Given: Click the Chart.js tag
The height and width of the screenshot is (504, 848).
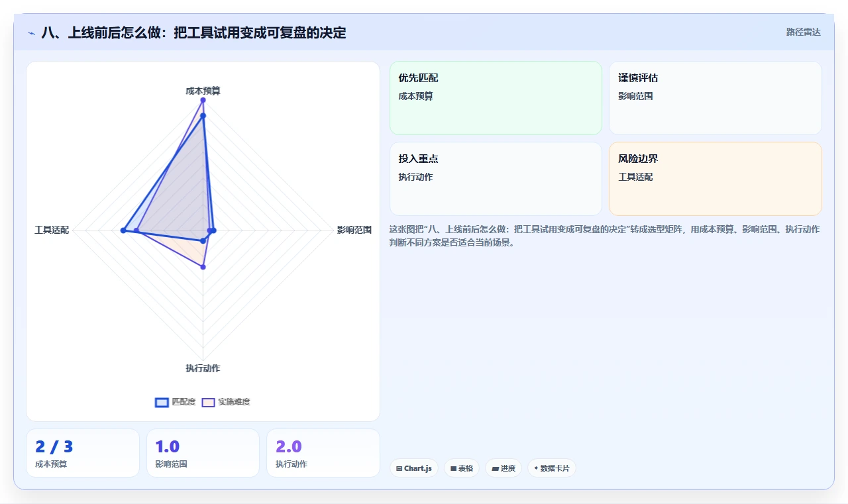Looking at the screenshot, I should (414, 468).
